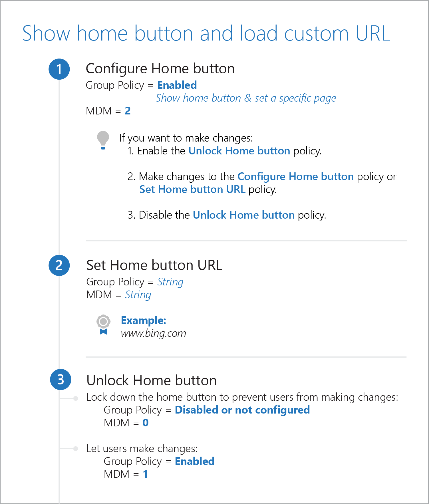This screenshot has width=429, height=504.
Task: Click the Set Home button URL heading
Action: tap(154, 265)
